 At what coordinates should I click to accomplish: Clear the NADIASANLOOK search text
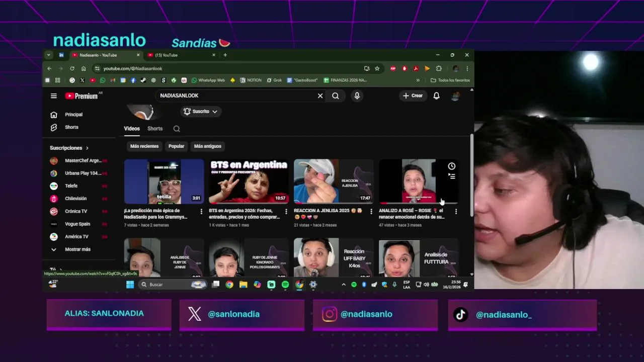pyautogui.click(x=320, y=96)
